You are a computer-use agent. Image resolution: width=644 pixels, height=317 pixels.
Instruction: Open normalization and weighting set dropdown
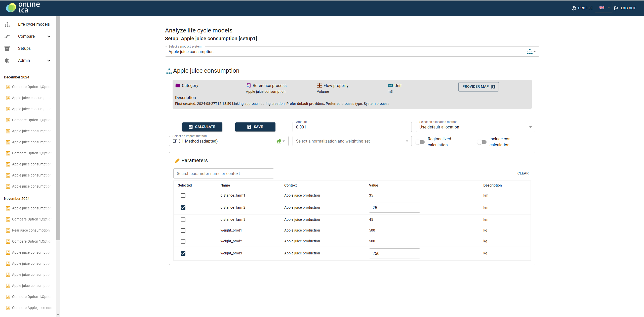pyautogui.click(x=352, y=141)
